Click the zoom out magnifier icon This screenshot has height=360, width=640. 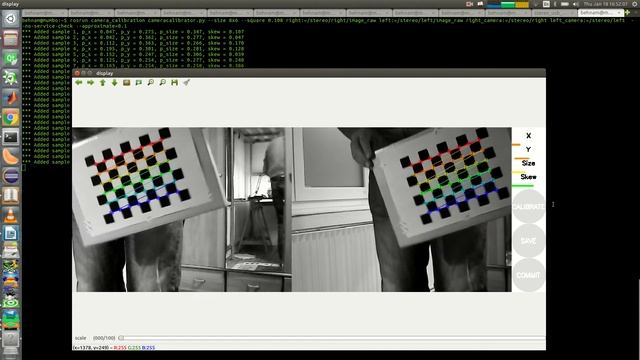pyautogui.click(x=162, y=82)
